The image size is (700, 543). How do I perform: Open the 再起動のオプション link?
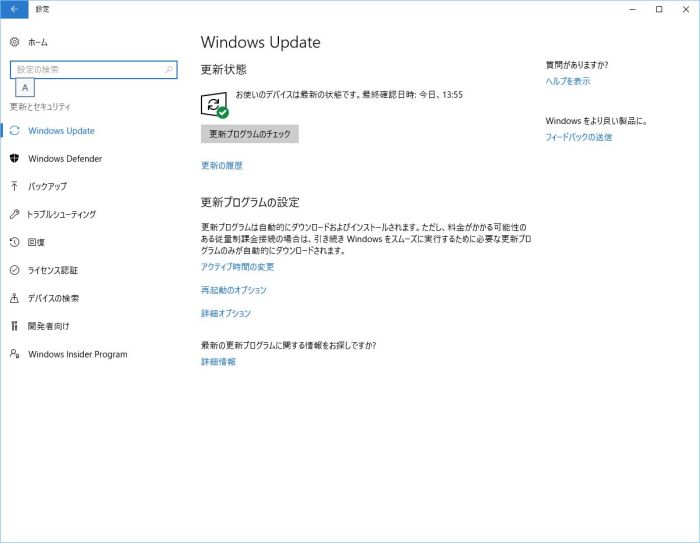234,290
